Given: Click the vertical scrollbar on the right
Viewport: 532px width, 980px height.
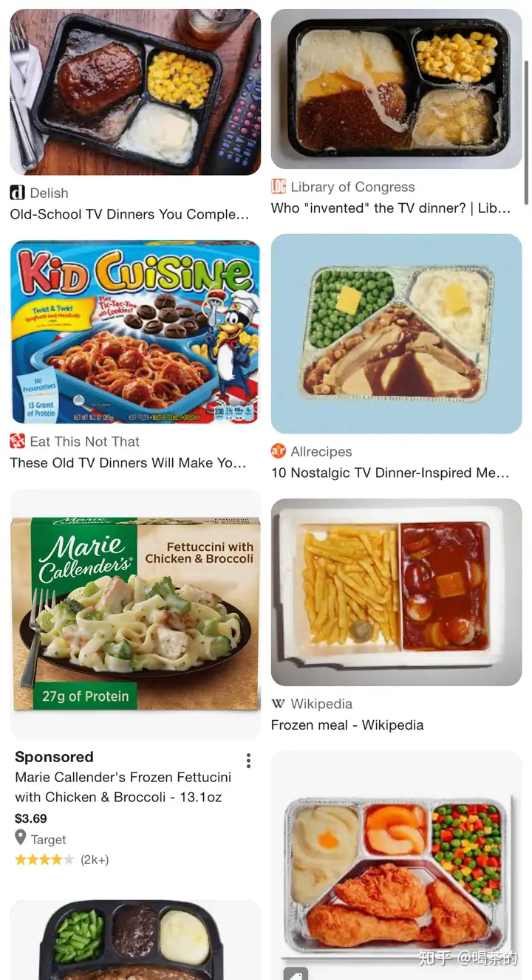Looking at the screenshot, I should coord(526,133).
